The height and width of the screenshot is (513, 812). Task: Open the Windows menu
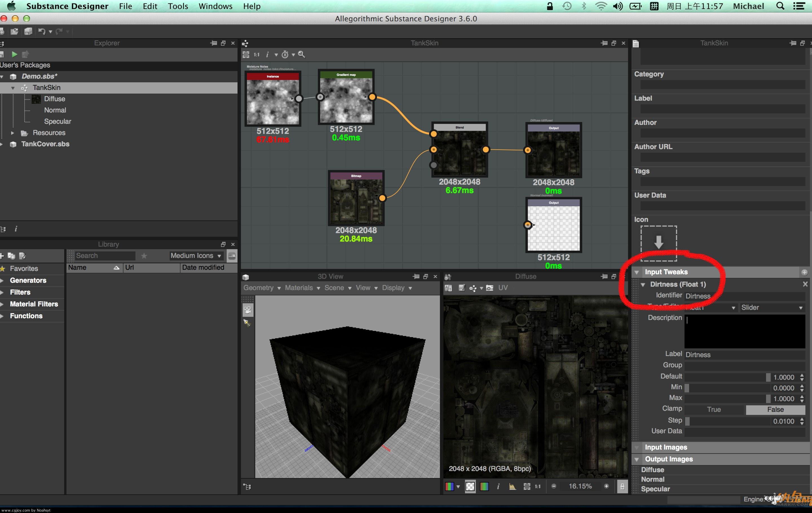click(215, 6)
